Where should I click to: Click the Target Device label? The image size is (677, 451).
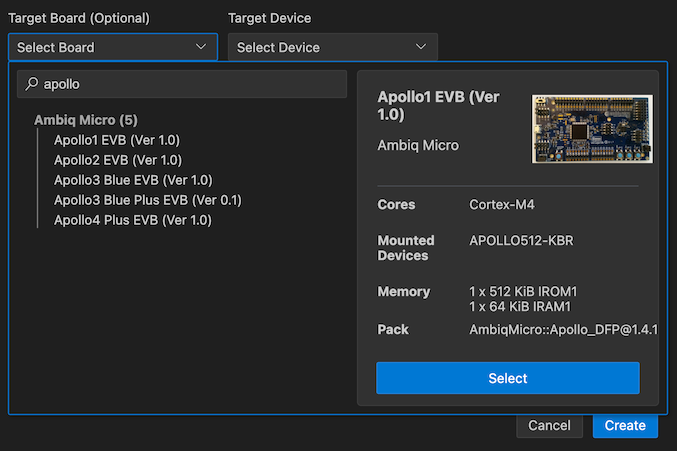pos(269,18)
